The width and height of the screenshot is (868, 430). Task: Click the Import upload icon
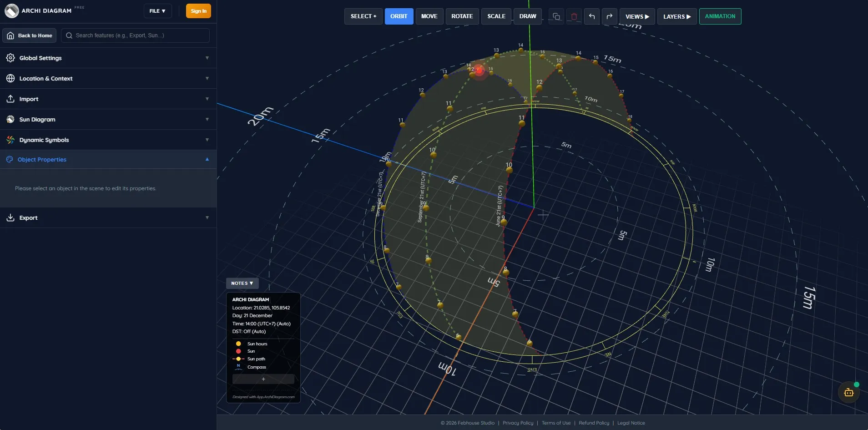(x=10, y=99)
